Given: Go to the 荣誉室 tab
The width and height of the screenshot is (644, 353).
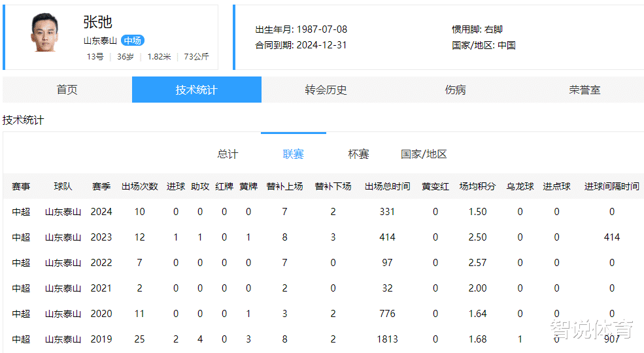Looking at the screenshot, I should pos(585,90).
